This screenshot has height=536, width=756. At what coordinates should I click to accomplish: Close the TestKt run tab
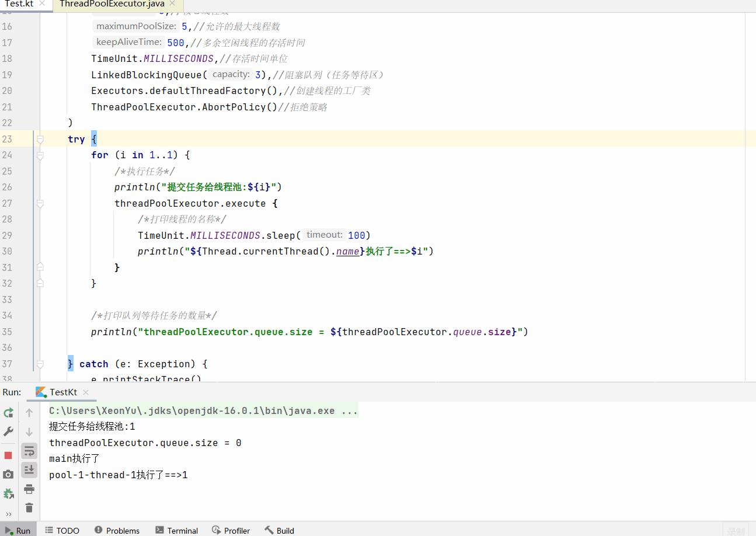[86, 392]
